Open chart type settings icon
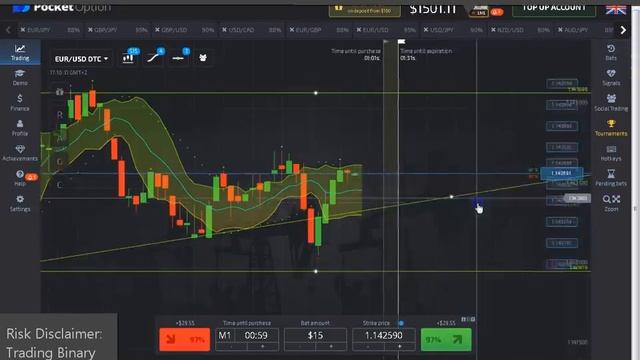 tap(128, 58)
